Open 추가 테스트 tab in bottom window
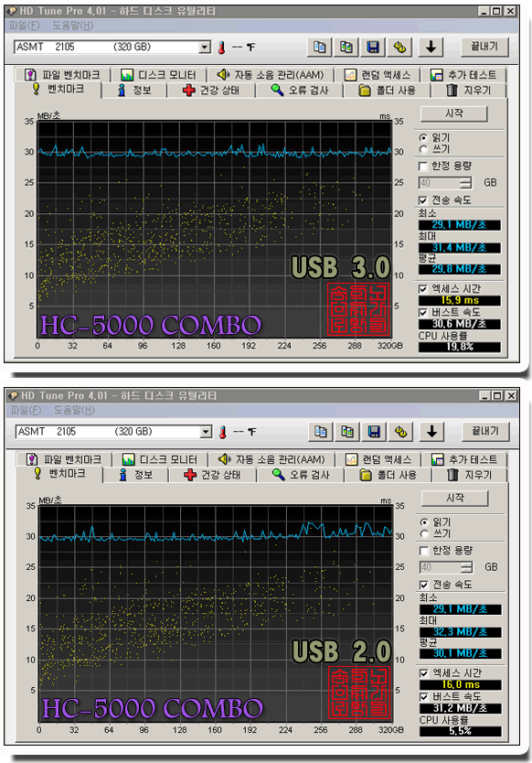 pyautogui.click(x=464, y=459)
